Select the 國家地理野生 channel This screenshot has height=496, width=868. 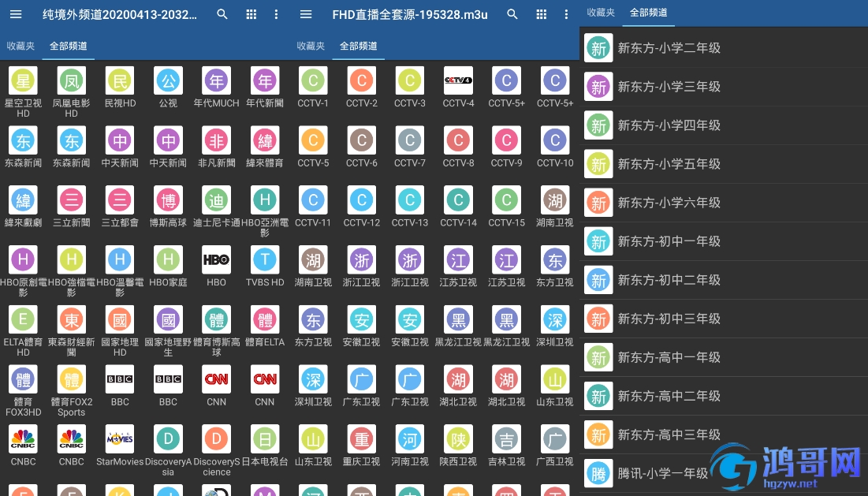(168, 331)
